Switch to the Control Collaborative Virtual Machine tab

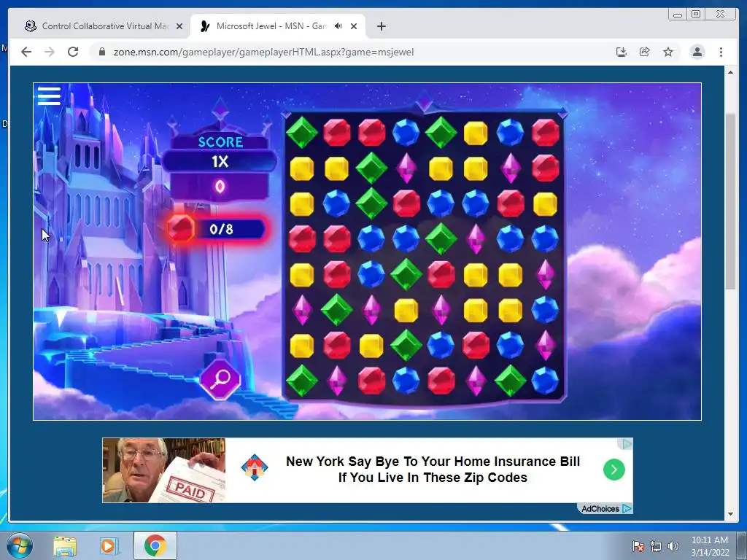click(x=104, y=26)
